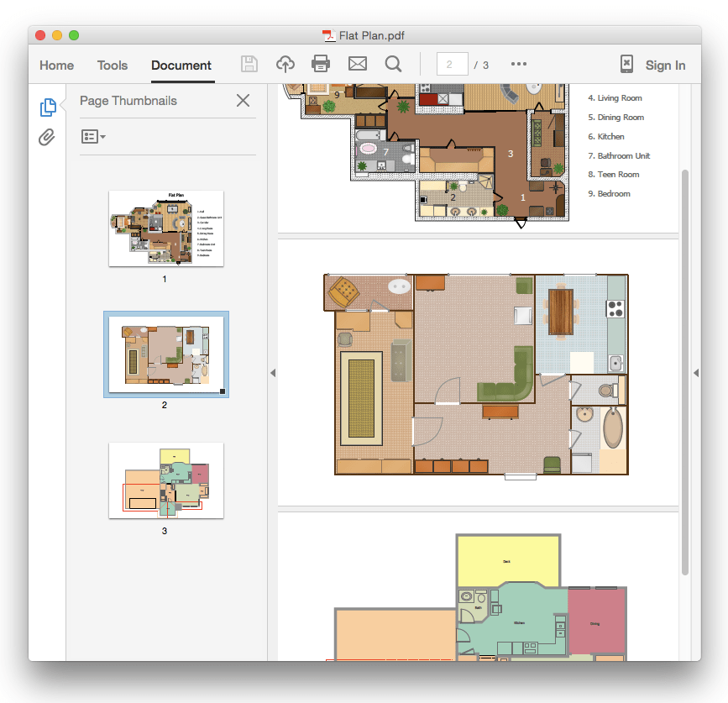Expand the right-hand pane arrow
Screen dimensions: 728x703
(x=694, y=372)
